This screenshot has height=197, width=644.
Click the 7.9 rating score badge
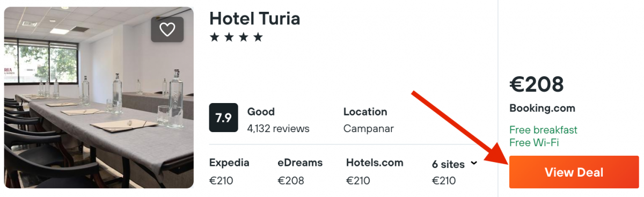coord(223,118)
